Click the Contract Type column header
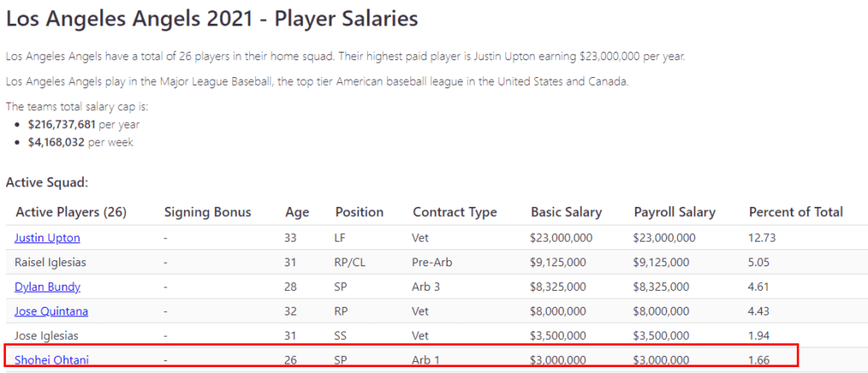The width and height of the screenshot is (868, 373). [x=455, y=212]
